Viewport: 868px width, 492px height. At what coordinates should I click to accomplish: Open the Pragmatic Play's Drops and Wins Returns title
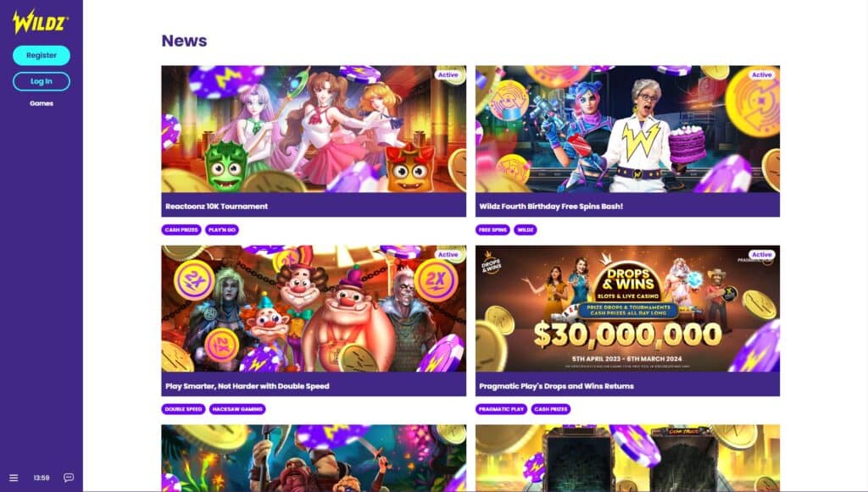coord(556,386)
